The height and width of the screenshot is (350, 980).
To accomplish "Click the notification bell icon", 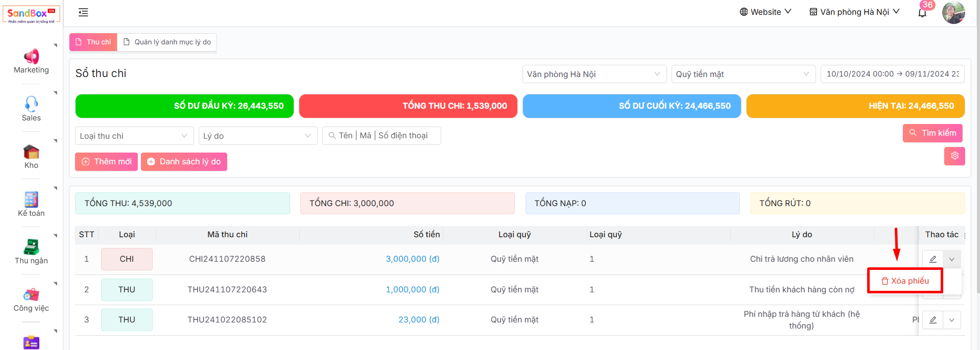I will coord(922,13).
